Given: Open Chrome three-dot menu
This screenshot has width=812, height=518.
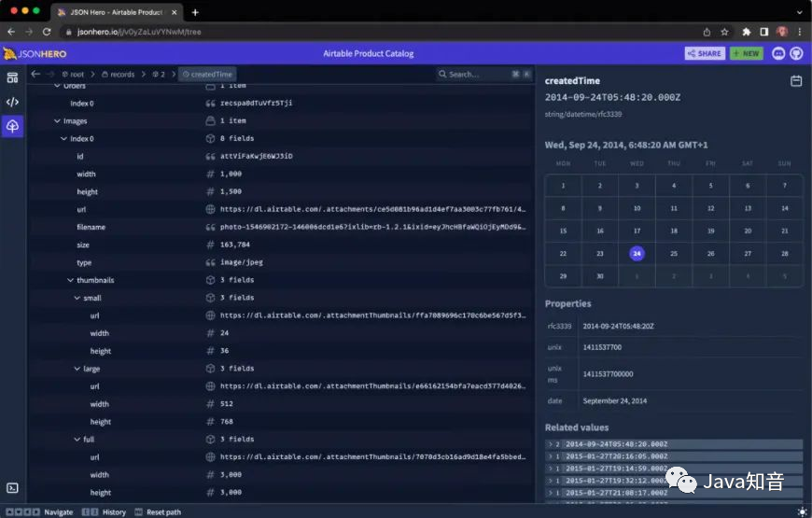Looking at the screenshot, I should [x=800, y=32].
